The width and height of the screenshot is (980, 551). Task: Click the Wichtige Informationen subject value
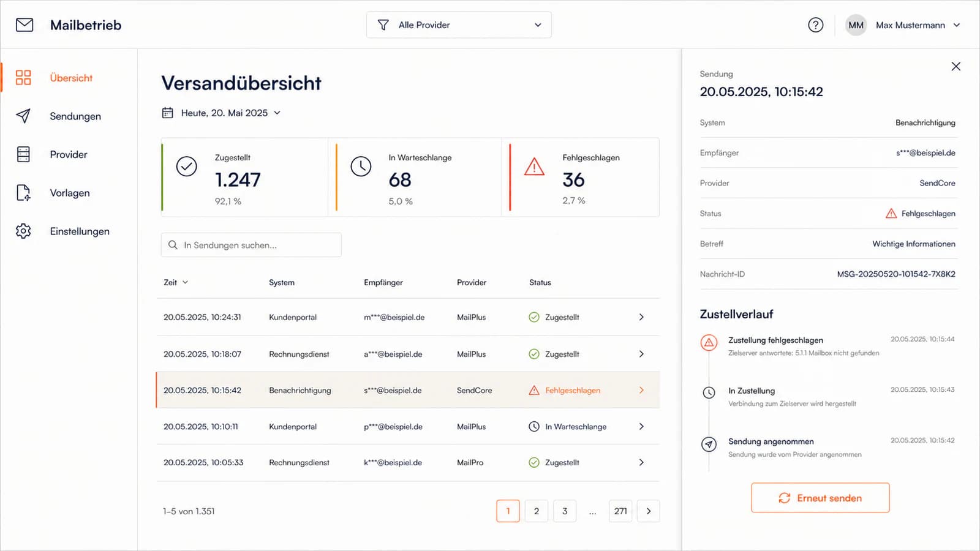pos(914,244)
